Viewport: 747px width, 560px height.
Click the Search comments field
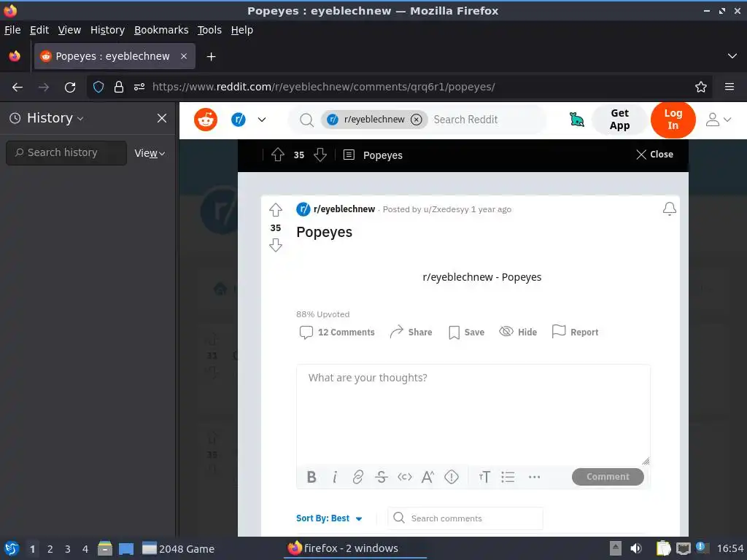point(465,518)
